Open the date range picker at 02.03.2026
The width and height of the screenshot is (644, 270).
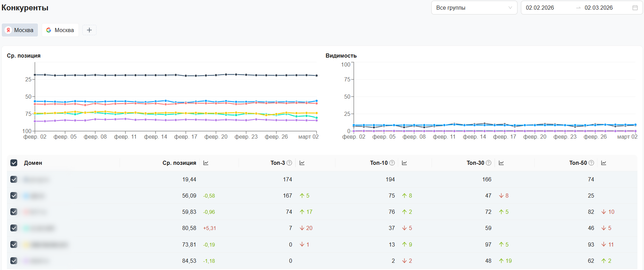(x=598, y=8)
